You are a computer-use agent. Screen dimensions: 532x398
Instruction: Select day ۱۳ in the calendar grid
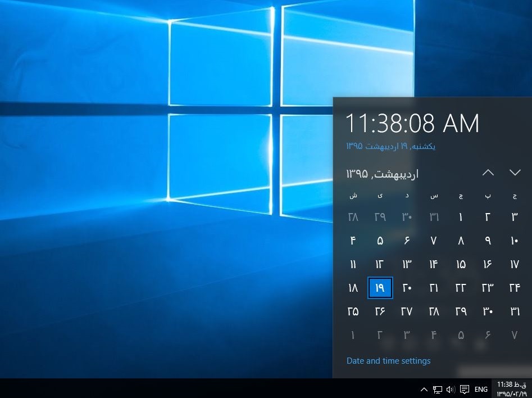pos(407,264)
